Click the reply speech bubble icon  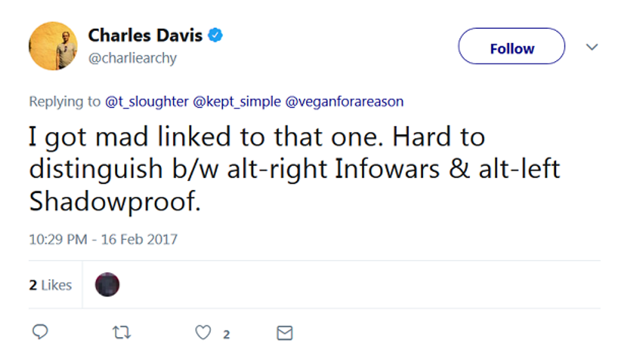(40, 333)
